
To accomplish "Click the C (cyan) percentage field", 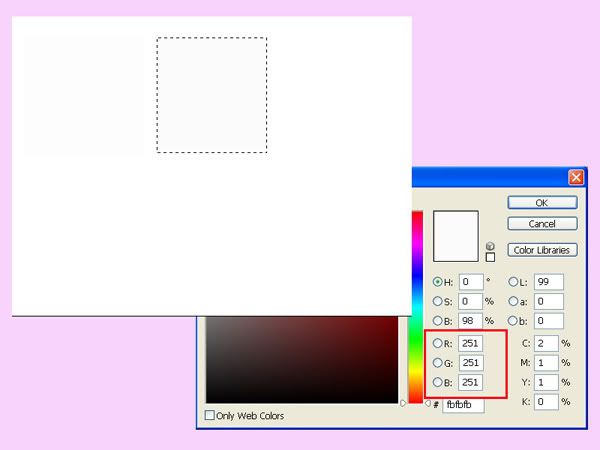I will point(546,343).
